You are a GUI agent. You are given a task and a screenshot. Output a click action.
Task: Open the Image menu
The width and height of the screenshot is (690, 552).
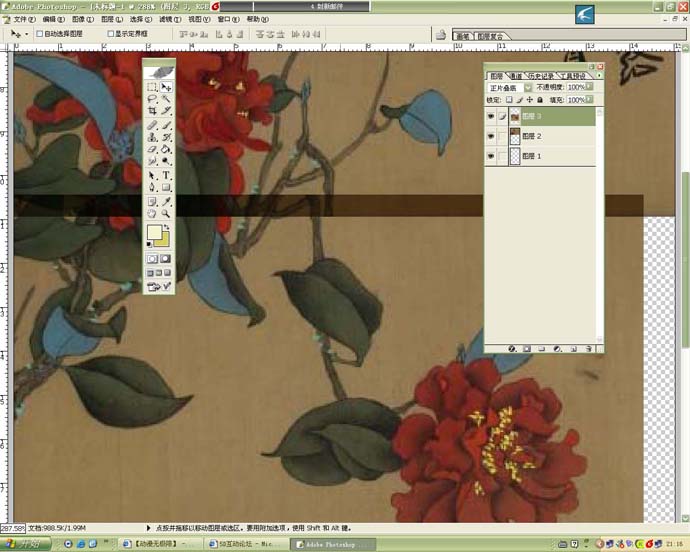point(83,19)
